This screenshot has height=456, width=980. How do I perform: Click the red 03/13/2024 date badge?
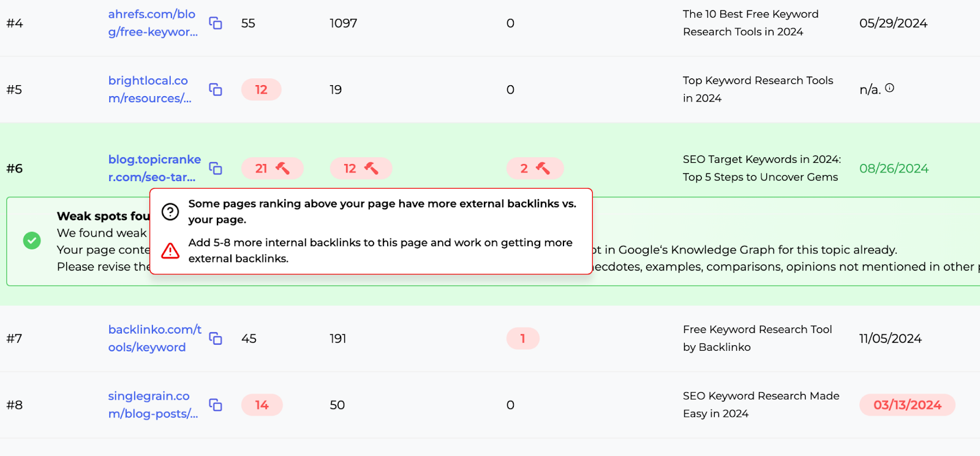tap(907, 405)
